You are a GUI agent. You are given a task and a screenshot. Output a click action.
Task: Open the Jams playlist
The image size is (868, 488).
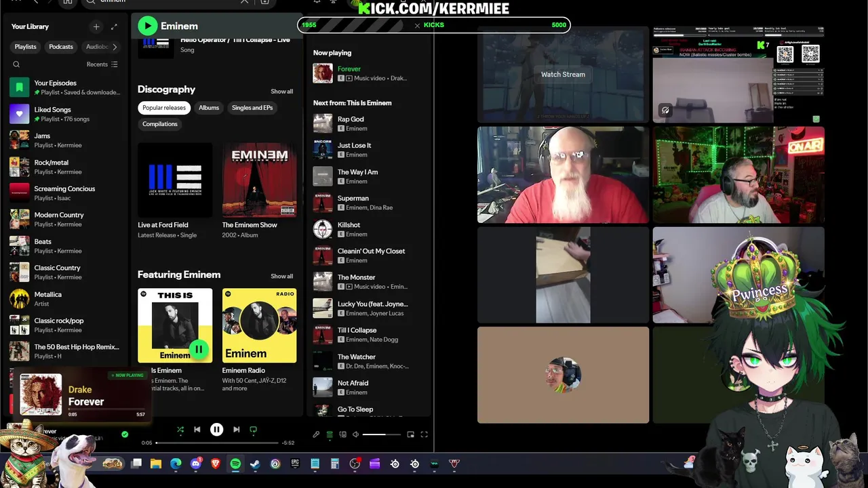66,140
